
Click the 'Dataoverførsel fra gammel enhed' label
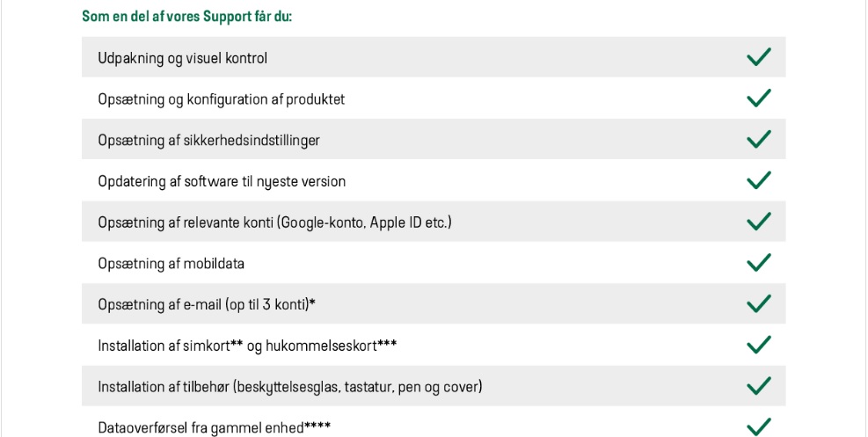214,428
